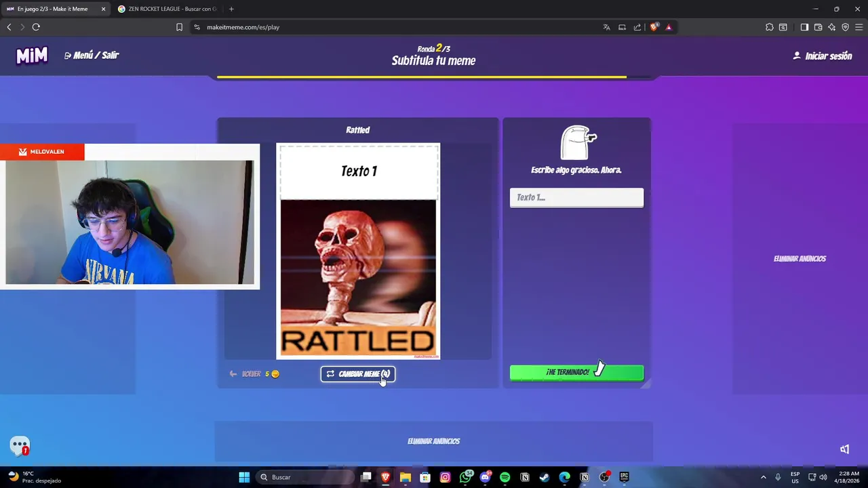Click the ¡HE TERMINADO! button
Image resolution: width=868 pixels, height=488 pixels.
tap(576, 372)
